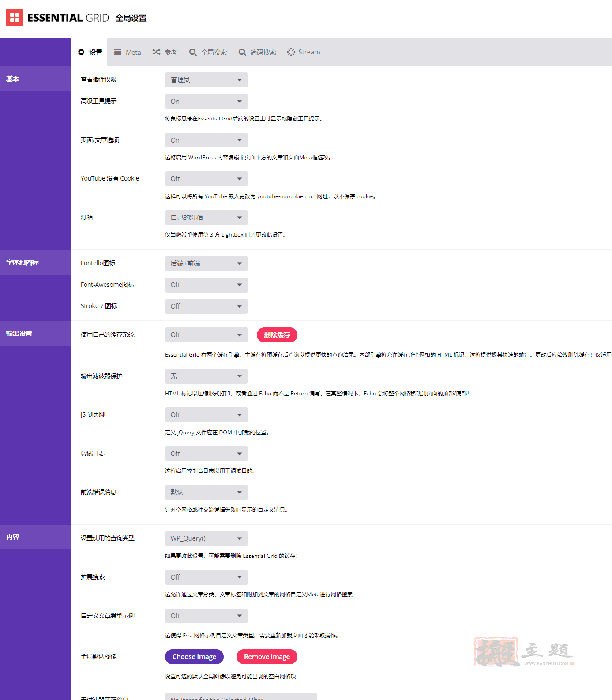
Task: Jump to the 输出设置 sidebar section
Action: (x=35, y=333)
